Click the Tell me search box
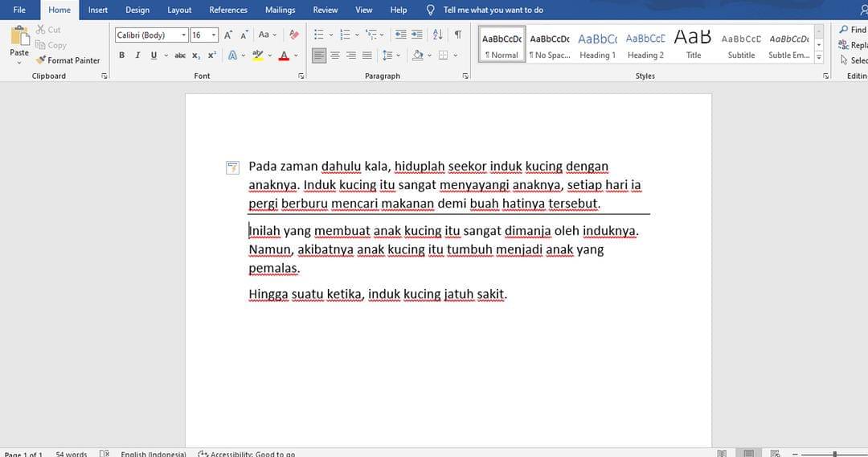Screen dimensions: 868x457 tap(493, 10)
